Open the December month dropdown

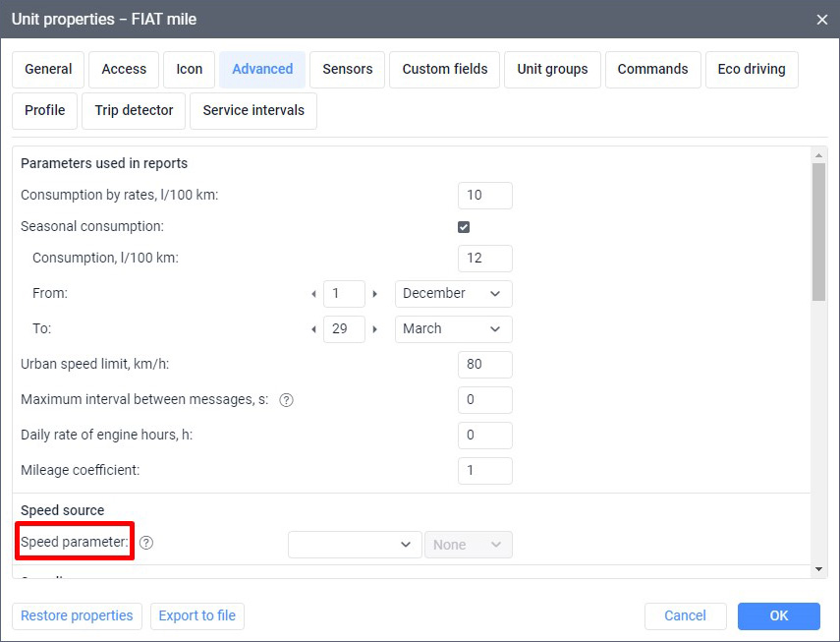pyautogui.click(x=453, y=293)
